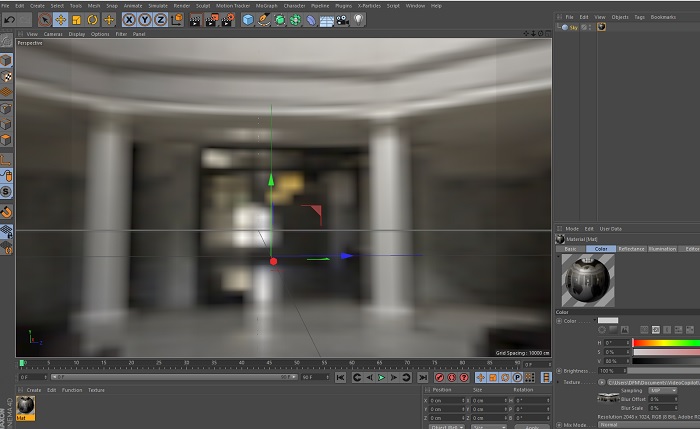Click the Undo arrow icon
The width and height of the screenshot is (700, 429).
tap(9, 20)
